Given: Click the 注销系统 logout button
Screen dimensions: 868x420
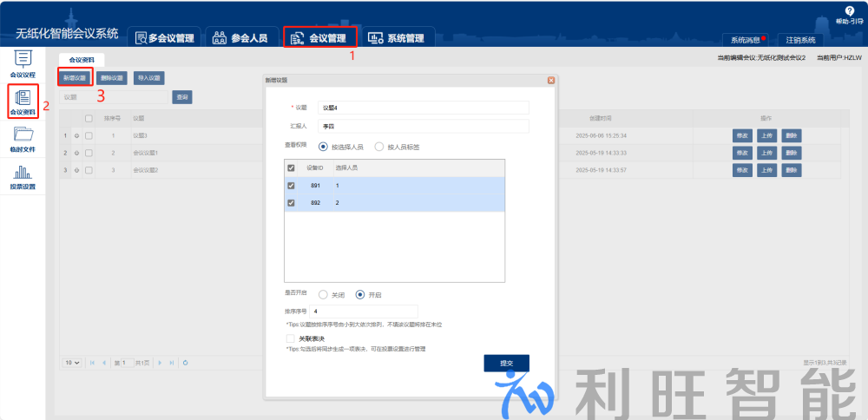Looking at the screenshot, I should coord(800,40).
